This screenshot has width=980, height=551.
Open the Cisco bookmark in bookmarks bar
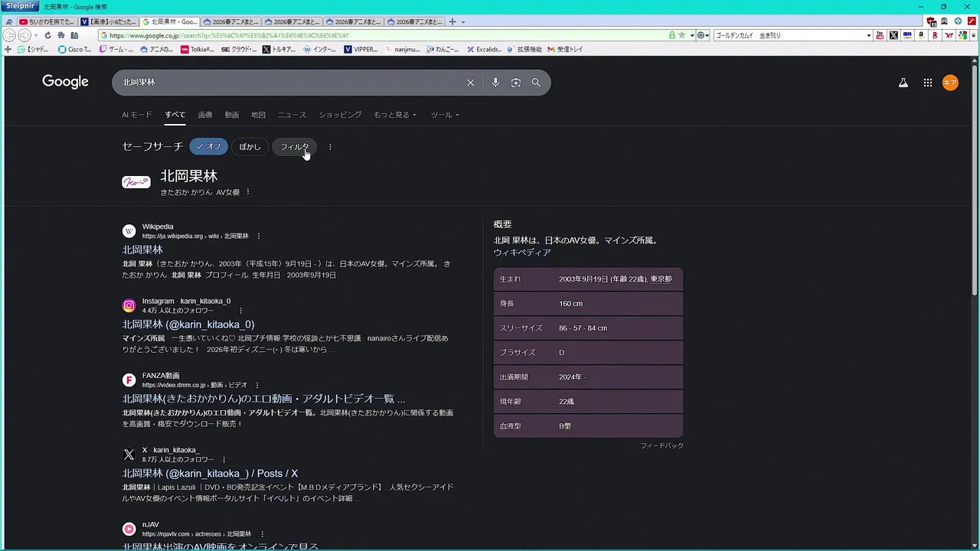click(x=75, y=49)
